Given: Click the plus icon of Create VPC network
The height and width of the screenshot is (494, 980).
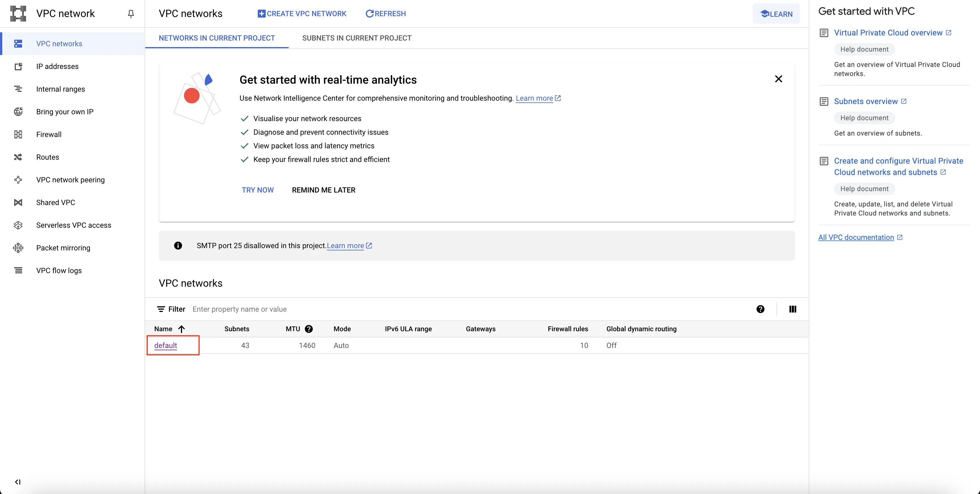Looking at the screenshot, I should [x=261, y=14].
